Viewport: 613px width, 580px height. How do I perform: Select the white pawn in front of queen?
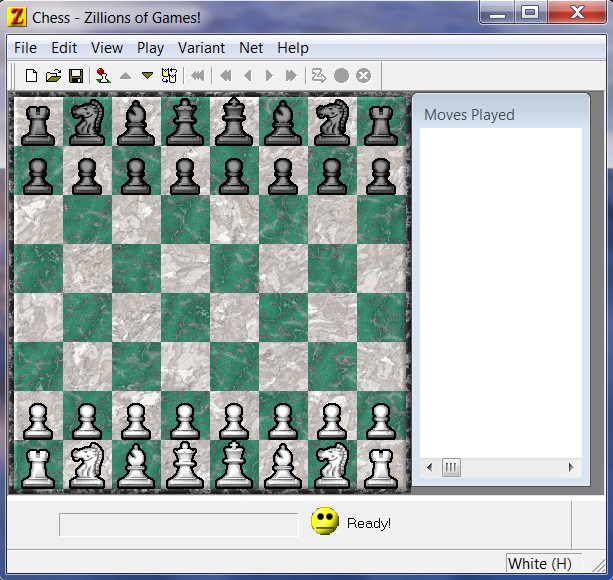[x=185, y=421]
